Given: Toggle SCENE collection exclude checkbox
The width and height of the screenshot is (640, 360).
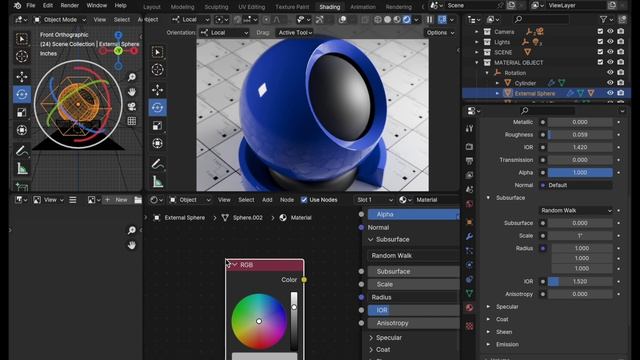Looking at the screenshot, I should coord(600,52).
